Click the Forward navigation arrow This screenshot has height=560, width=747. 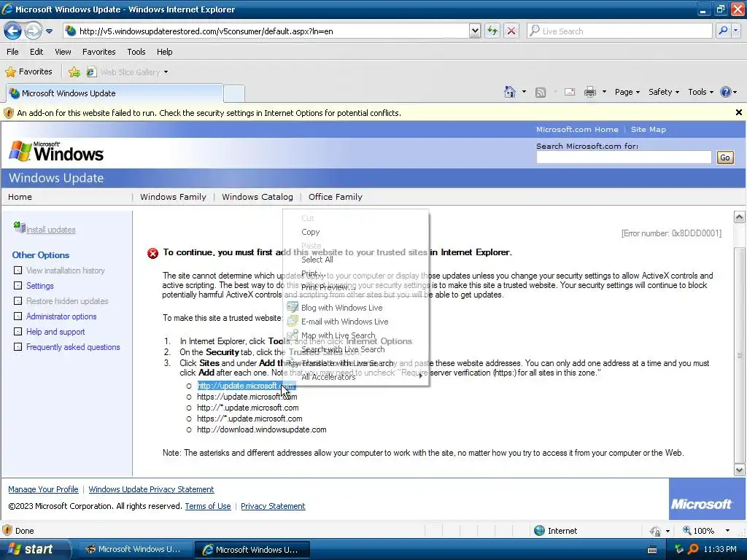coord(32,31)
